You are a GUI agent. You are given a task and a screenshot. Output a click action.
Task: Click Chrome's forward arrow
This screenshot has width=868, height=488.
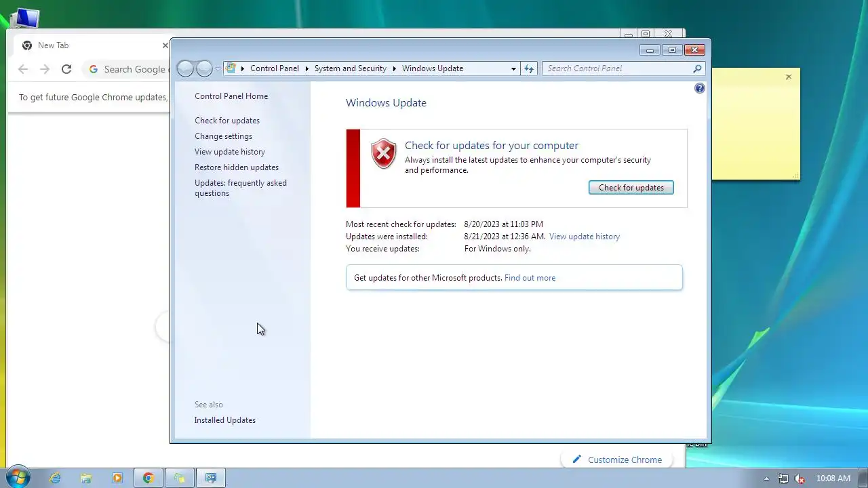45,69
